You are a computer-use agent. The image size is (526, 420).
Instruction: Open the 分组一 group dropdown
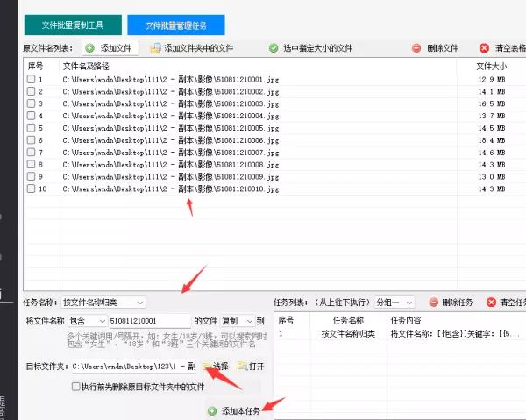[394, 303]
